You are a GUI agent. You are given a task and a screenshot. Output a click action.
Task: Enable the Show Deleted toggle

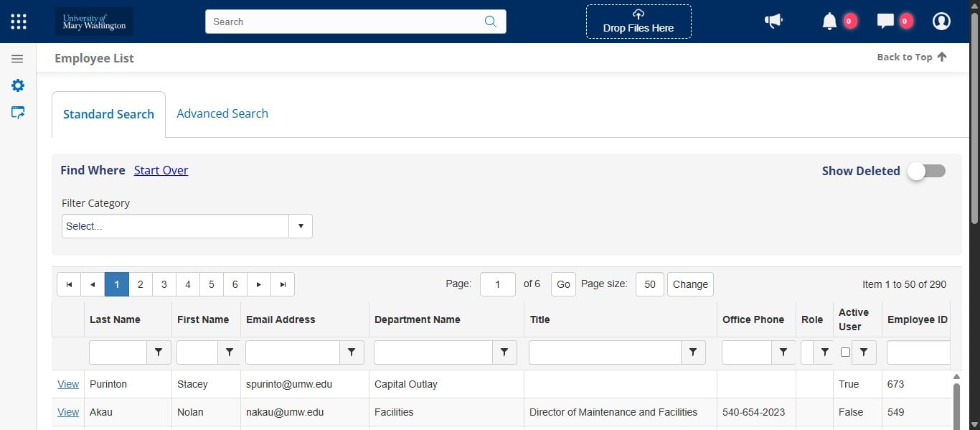point(926,171)
